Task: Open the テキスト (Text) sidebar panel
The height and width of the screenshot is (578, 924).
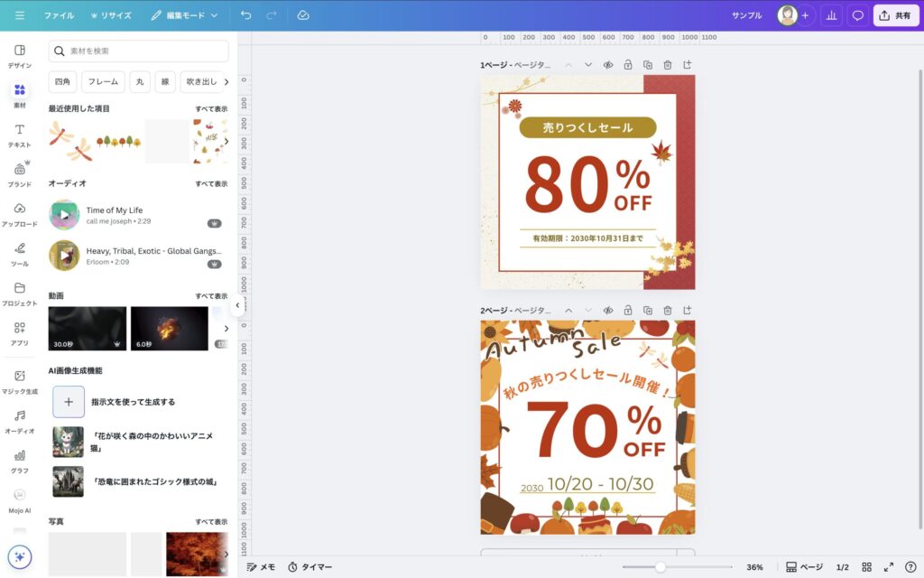Action: pos(19,135)
